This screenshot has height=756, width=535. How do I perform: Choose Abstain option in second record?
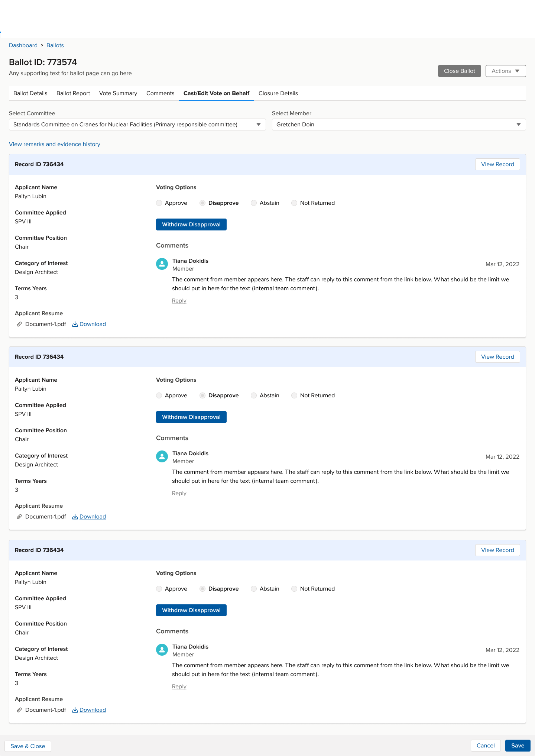254,395
